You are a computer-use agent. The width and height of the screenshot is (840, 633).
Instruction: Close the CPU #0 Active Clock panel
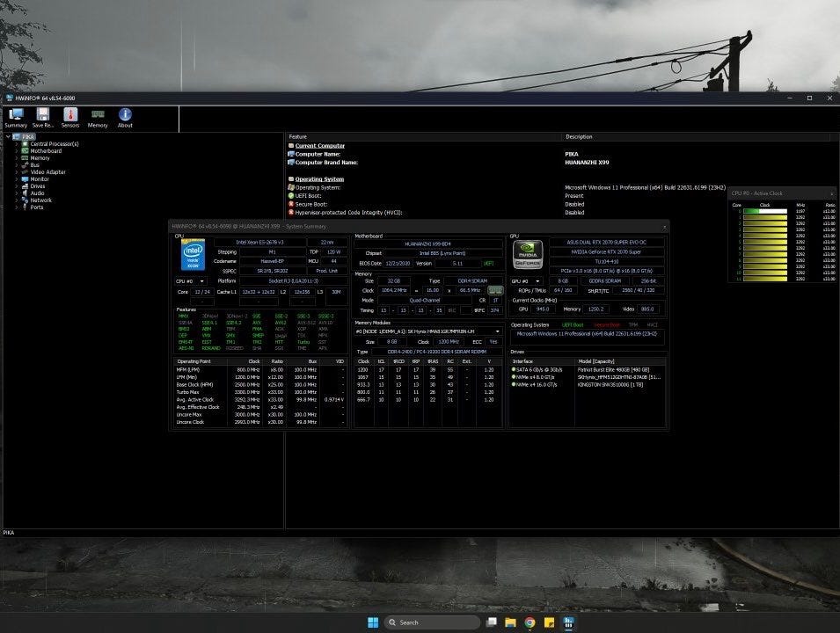(x=832, y=193)
